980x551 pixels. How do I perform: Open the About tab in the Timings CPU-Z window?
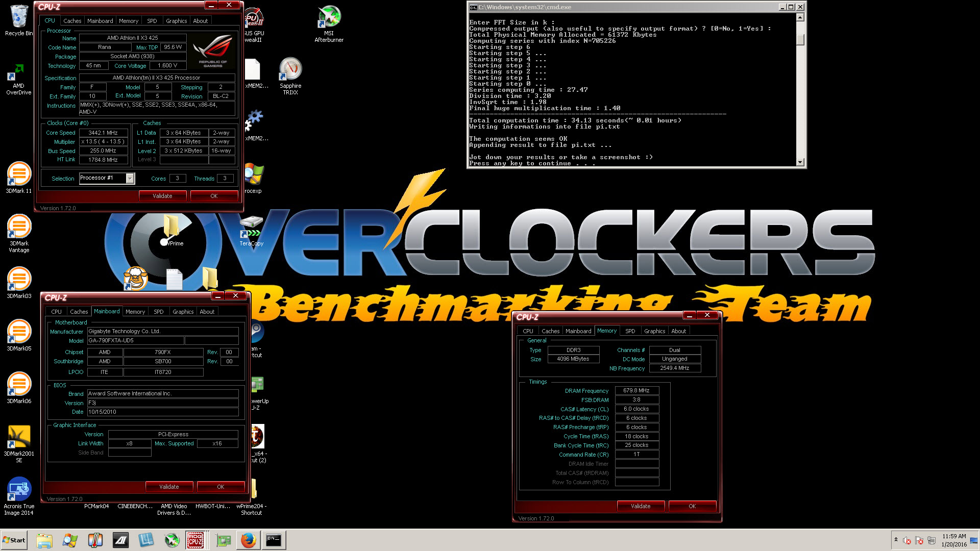(x=678, y=331)
